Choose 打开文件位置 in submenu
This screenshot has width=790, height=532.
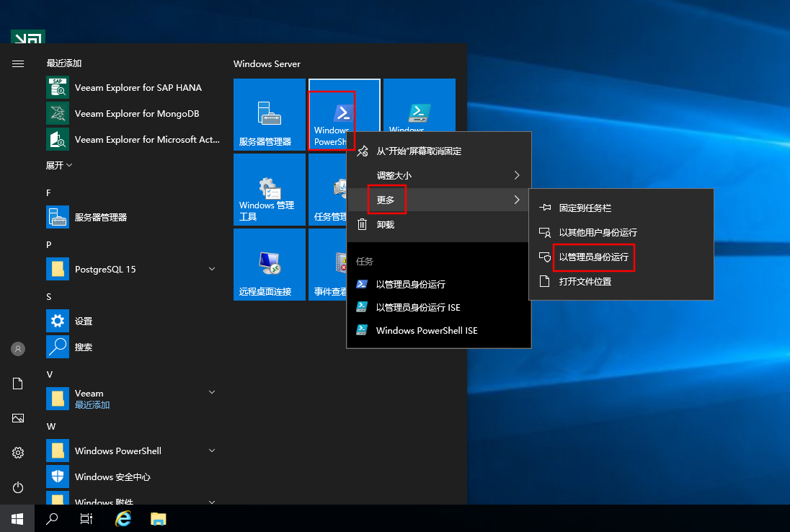coord(621,281)
